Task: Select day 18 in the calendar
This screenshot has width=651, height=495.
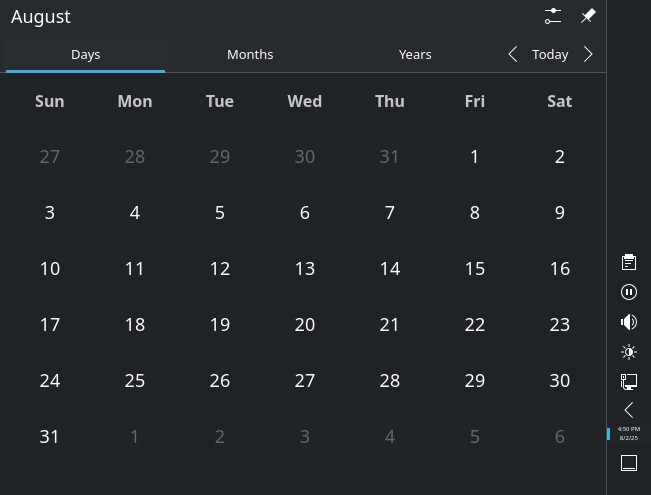Action: pyautogui.click(x=135, y=325)
